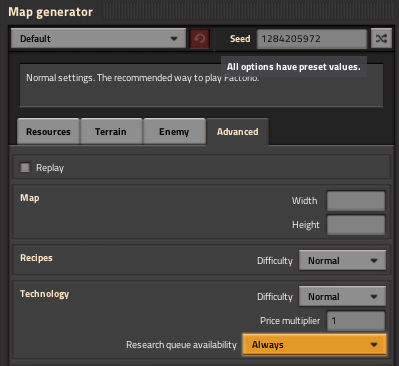Viewport: 399px width, 366px height.
Task: Open Research queue availability dropdown
Action: 314,345
